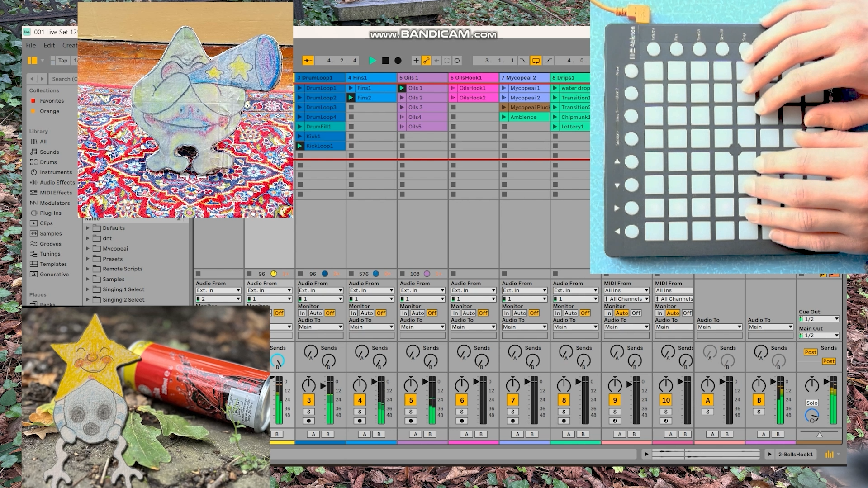Open the Audio Effects library category
The width and height of the screenshot is (868, 488).
tap(57, 182)
